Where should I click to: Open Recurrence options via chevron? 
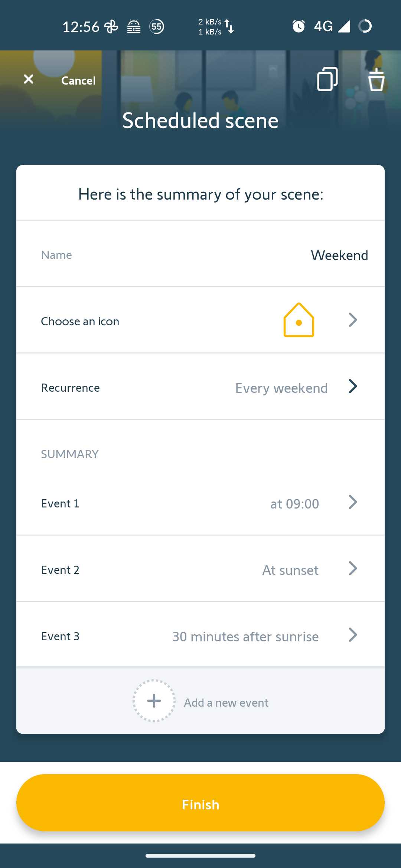[x=353, y=386]
